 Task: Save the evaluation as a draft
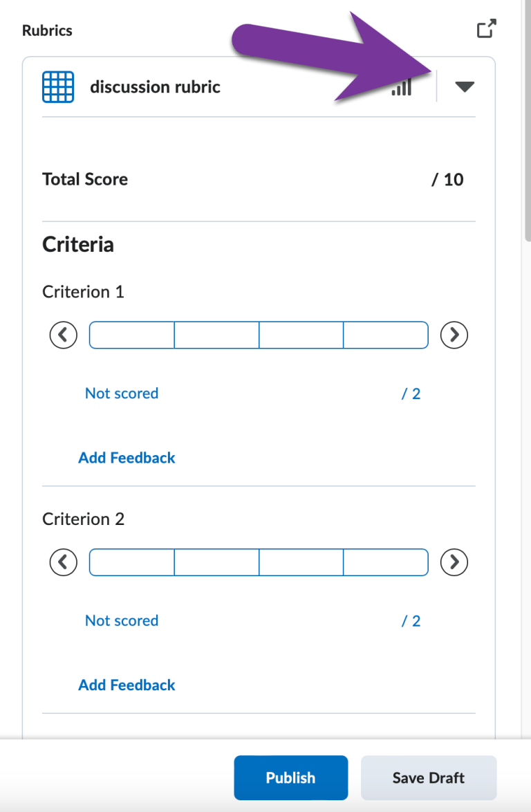[428, 777]
